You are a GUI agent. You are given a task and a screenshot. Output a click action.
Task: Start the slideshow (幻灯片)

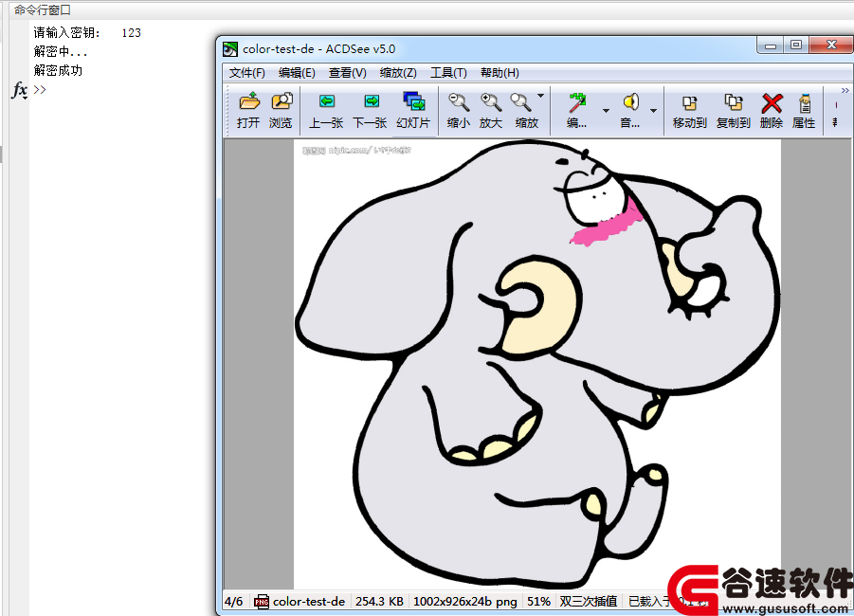pyautogui.click(x=414, y=101)
